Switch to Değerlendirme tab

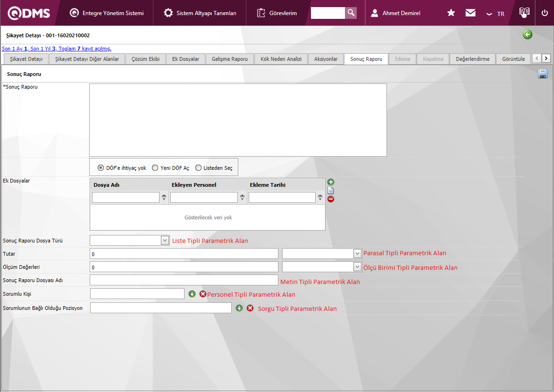click(472, 59)
